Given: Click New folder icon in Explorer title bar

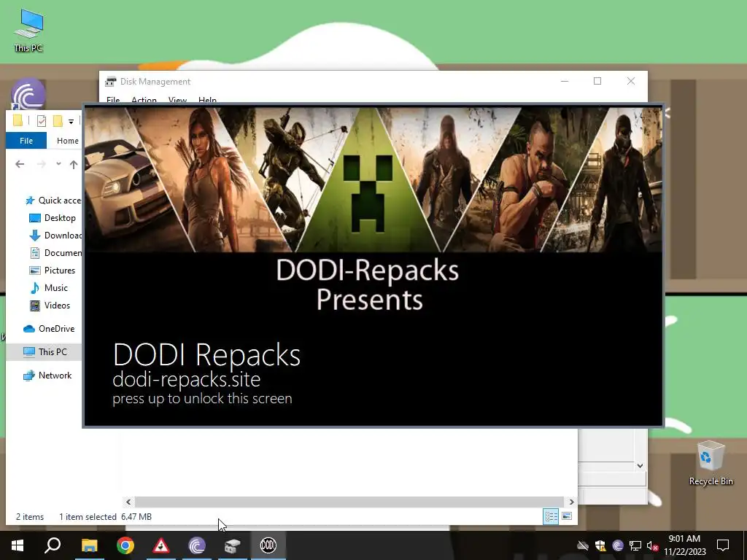Looking at the screenshot, I should point(58,121).
